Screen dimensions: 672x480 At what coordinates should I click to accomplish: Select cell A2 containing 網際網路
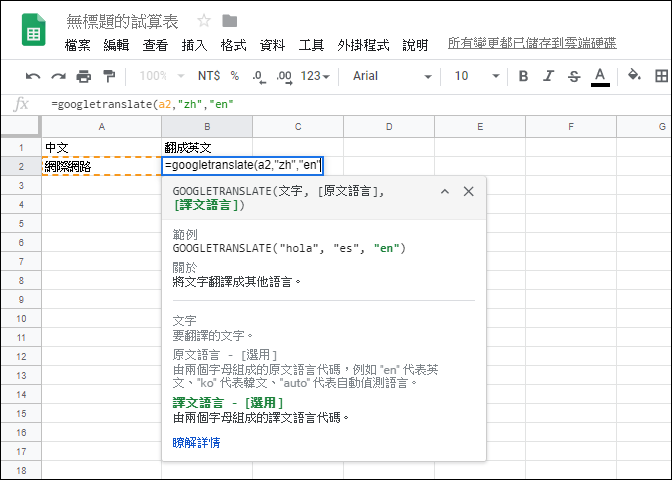(102, 166)
